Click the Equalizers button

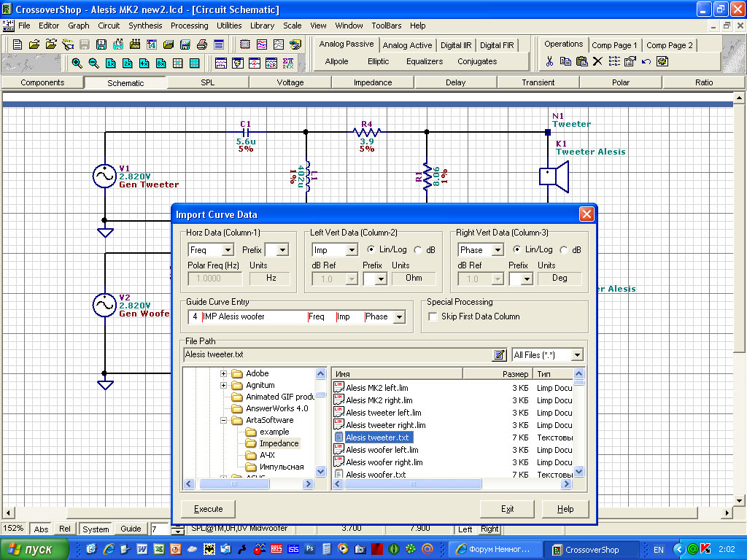pos(425,61)
